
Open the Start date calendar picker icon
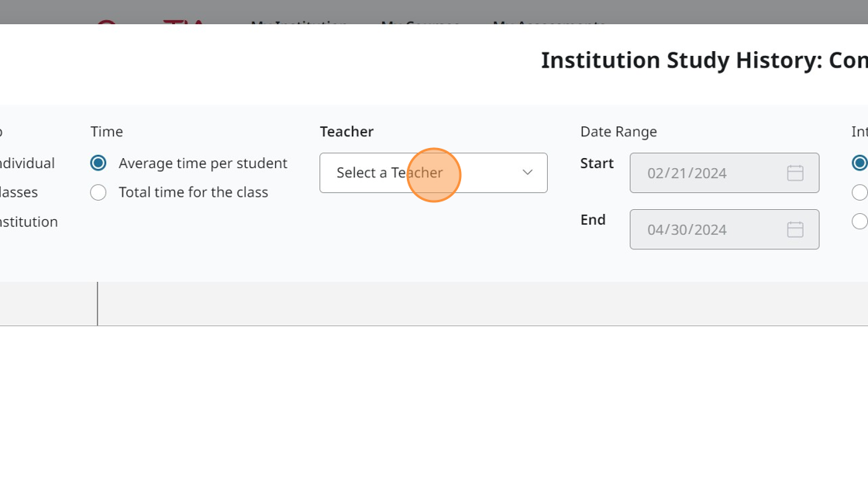pos(795,173)
